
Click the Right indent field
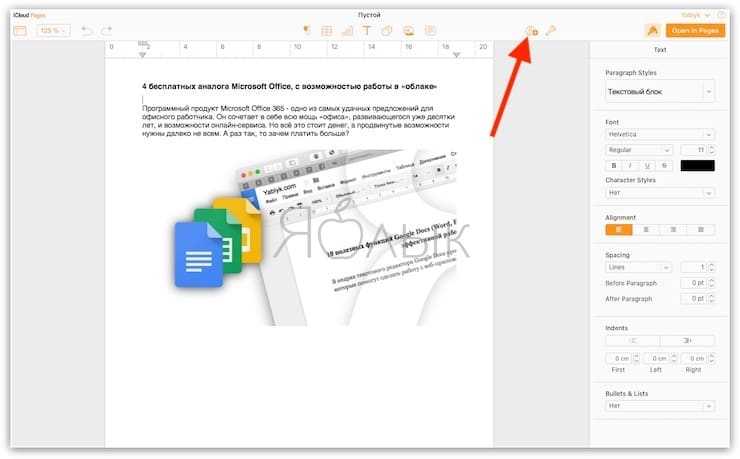693,359
